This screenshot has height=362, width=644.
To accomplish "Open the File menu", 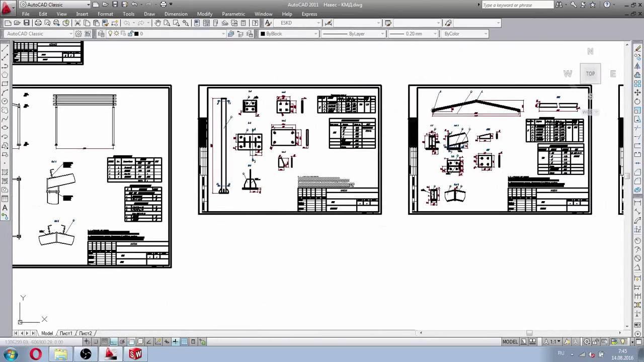I will (25, 14).
